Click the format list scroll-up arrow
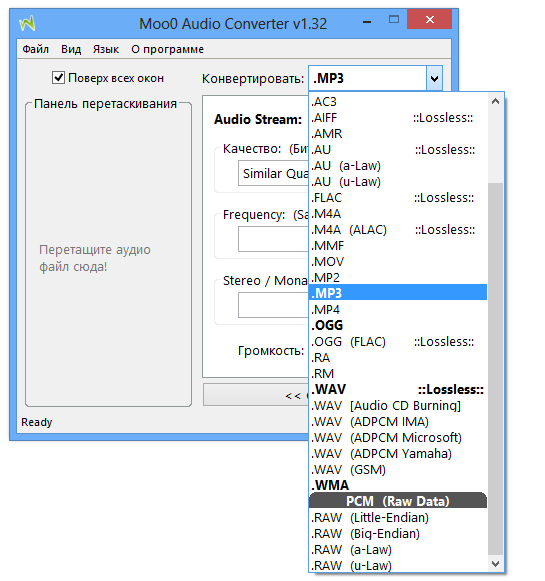The image size is (545, 581). click(x=495, y=101)
